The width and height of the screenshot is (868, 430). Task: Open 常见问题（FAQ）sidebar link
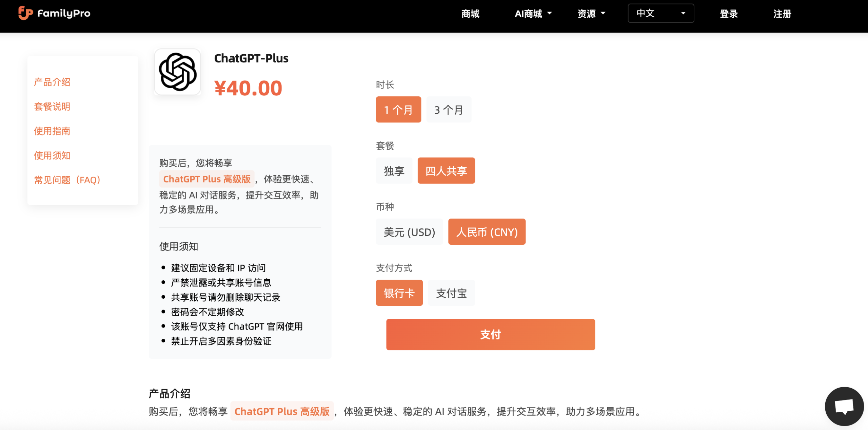[x=67, y=180]
